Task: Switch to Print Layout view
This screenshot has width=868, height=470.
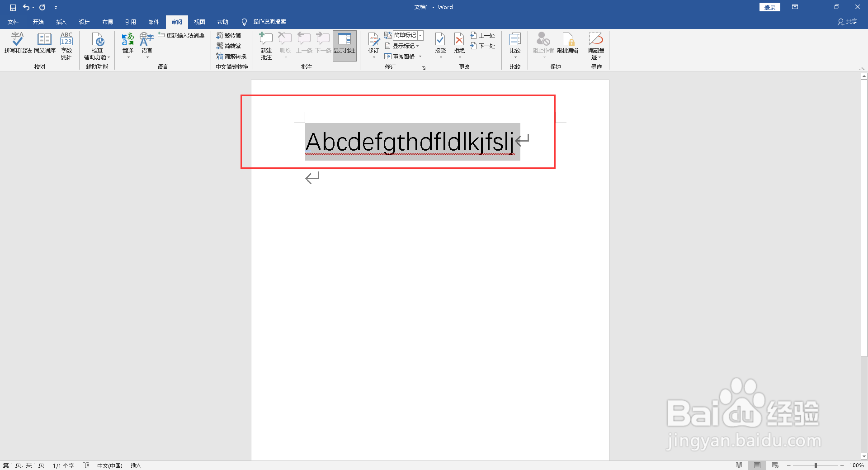Action: (757, 465)
